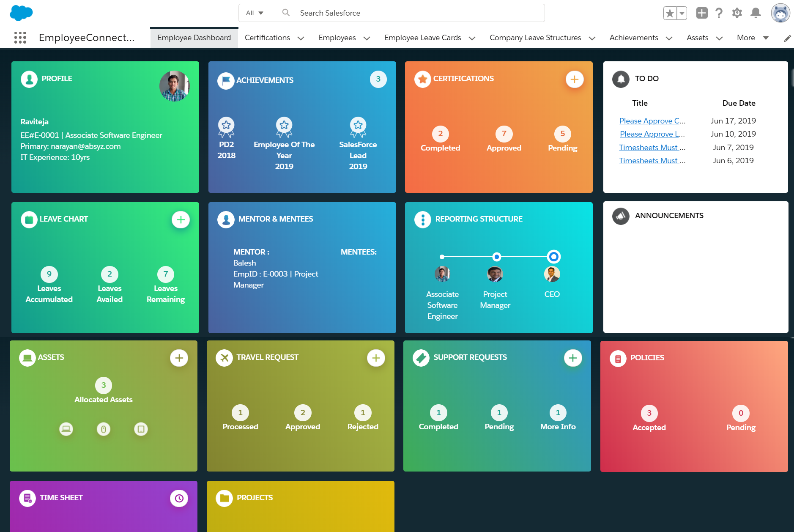The width and height of the screenshot is (794, 532).
Task: Open the search scope All dropdown
Action: [x=253, y=13]
